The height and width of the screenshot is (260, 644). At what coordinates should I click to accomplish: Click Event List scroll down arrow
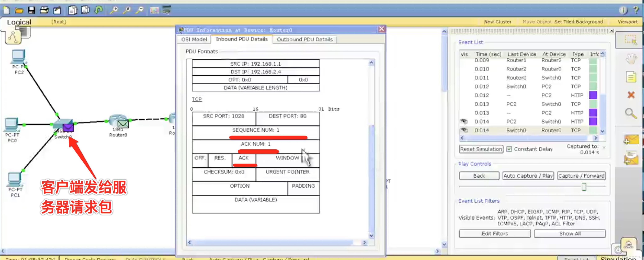coord(602,131)
